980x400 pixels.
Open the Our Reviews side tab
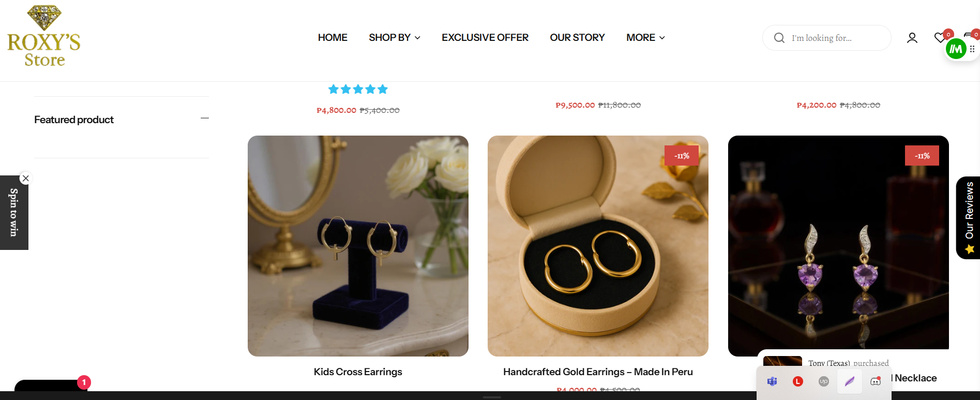click(x=968, y=217)
